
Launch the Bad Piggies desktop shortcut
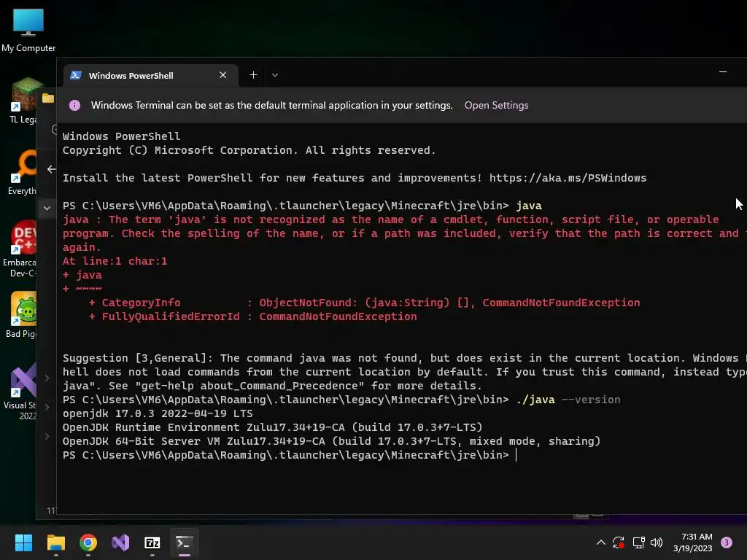(x=22, y=315)
